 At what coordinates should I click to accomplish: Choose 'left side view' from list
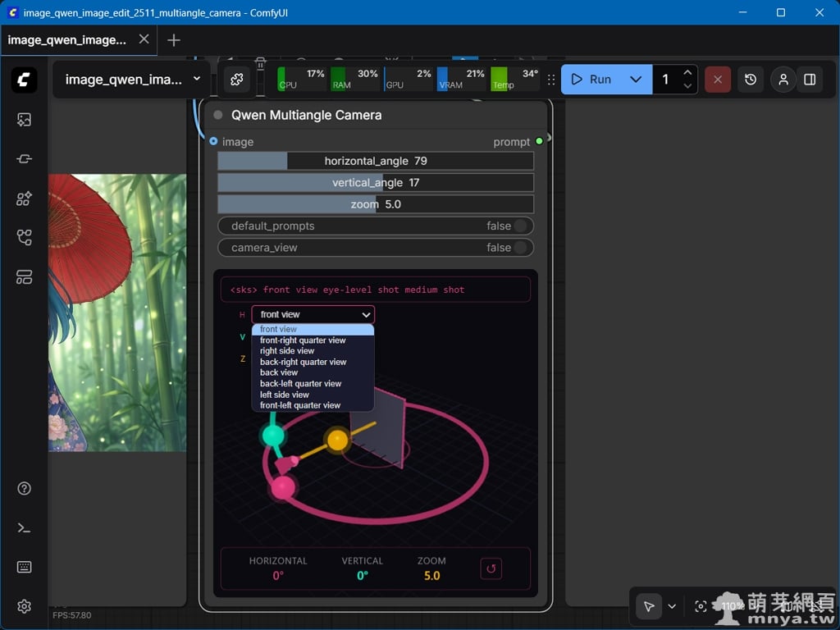pos(285,395)
